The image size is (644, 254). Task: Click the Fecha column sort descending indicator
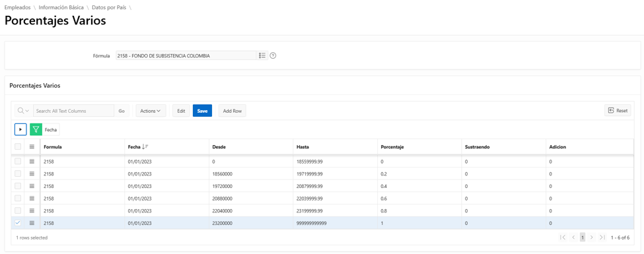145,146
